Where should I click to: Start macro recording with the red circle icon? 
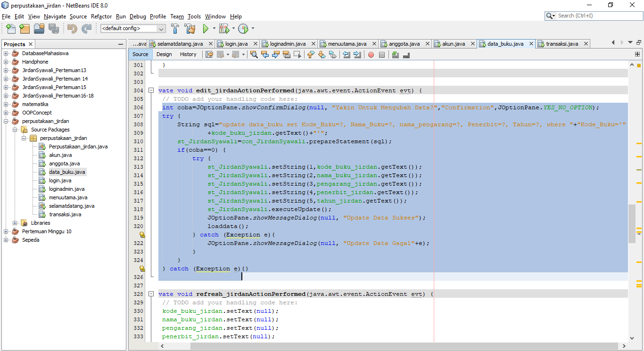(x=370, y=55)
